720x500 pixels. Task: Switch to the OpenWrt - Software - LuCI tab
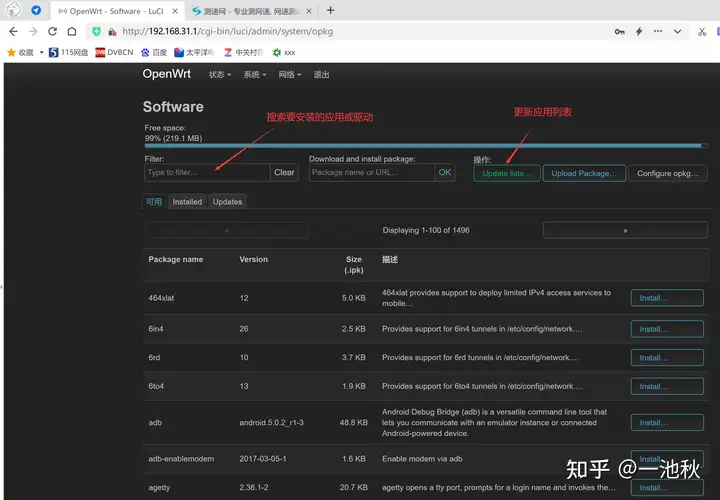[117, 11]
